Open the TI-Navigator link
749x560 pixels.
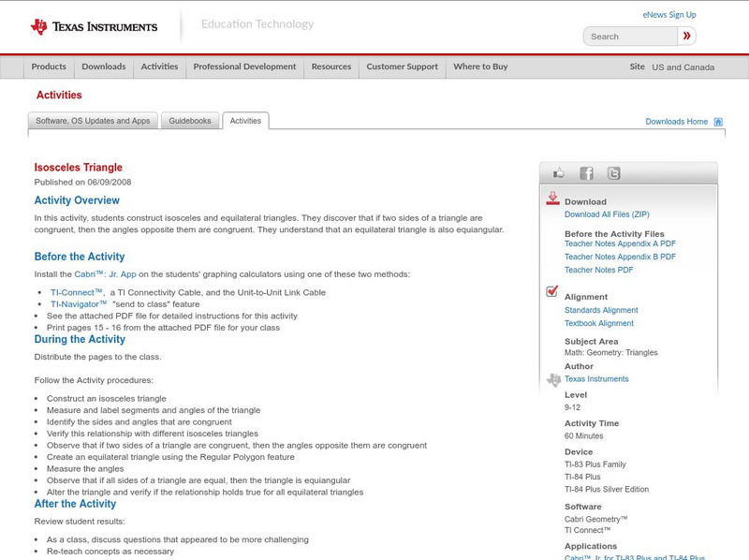(79, 304)
